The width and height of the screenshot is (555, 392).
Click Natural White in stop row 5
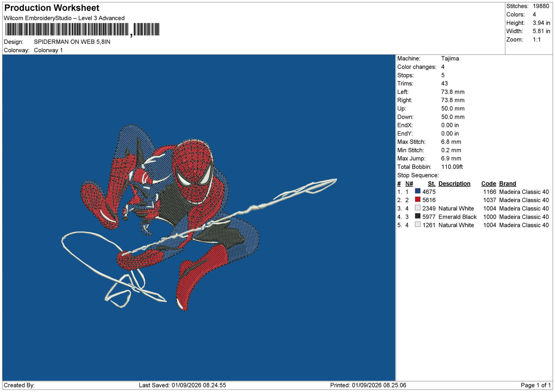click(x=456, y=225)
